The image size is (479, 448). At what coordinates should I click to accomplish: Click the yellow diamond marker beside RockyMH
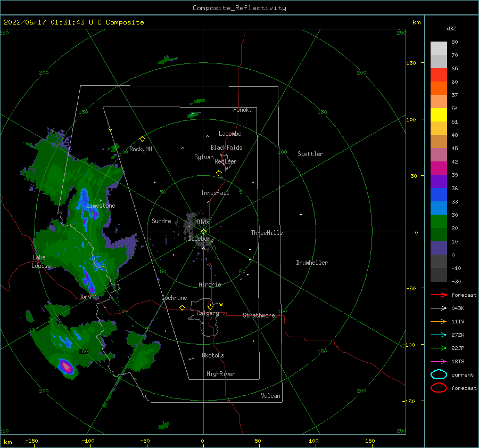[x=142, y=139]
